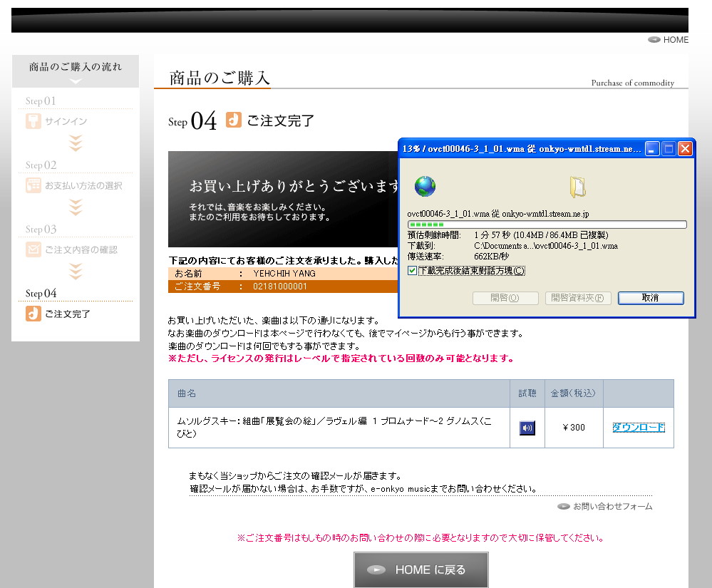712x588 pixels.
Task: Click the 商品のご購入の流れ sidebar header
Action: click(76, 67)
